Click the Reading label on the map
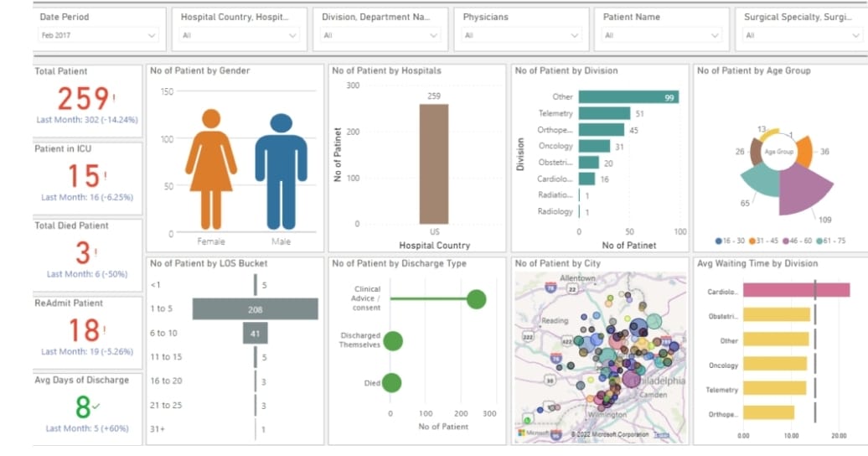The height and width of the screenshot is (456, 868). [x=555, y=321]
